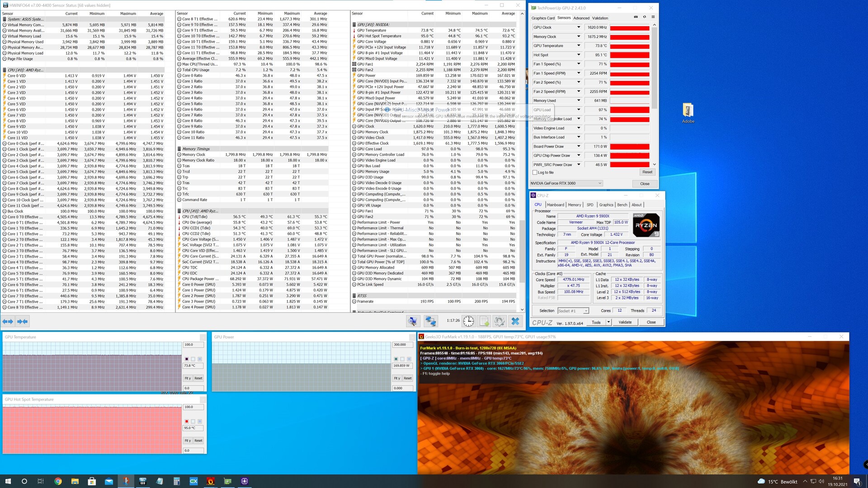This screenshot has width=868, height=488.
Task: Pick the red color swatch in the GPU Hot Spot graph
Action: click(186, 422)
